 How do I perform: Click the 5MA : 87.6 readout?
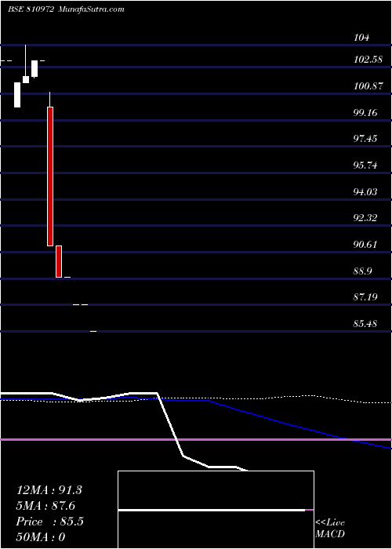click(45, 506)
